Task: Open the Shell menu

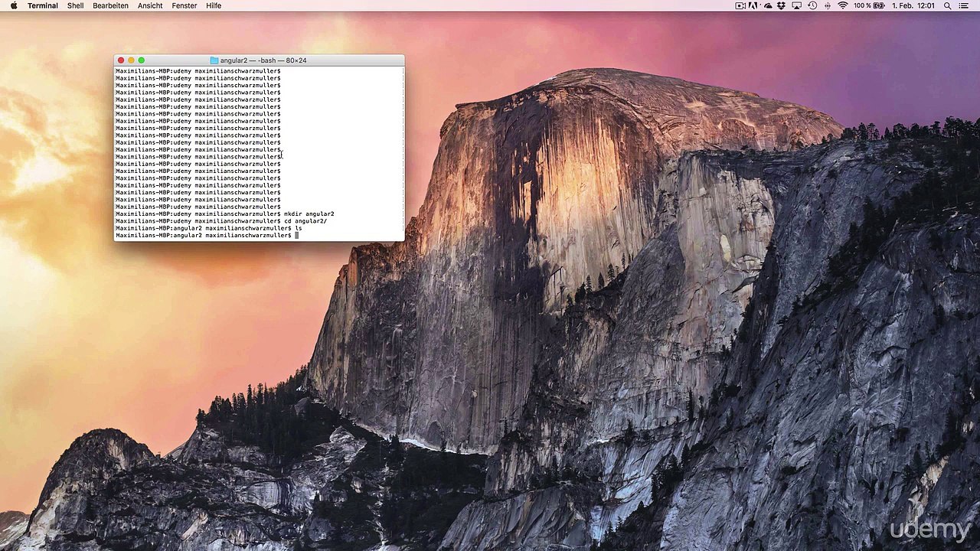Action: pos(76,5)
